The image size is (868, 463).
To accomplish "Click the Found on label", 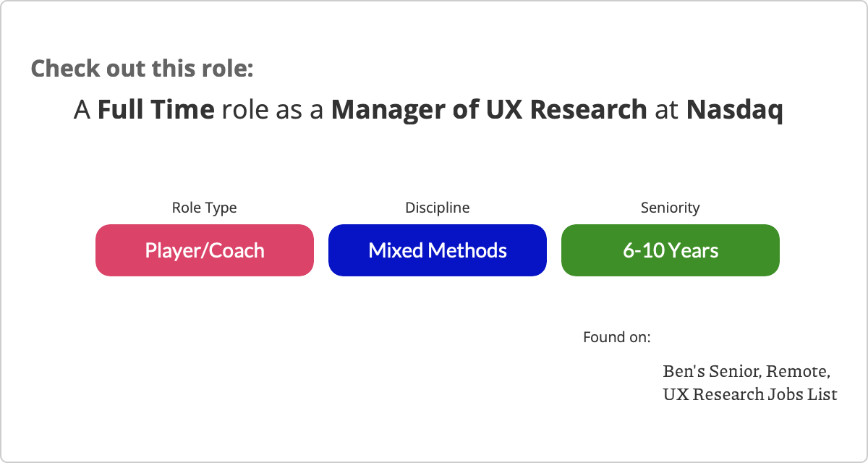I will point(617,337).
